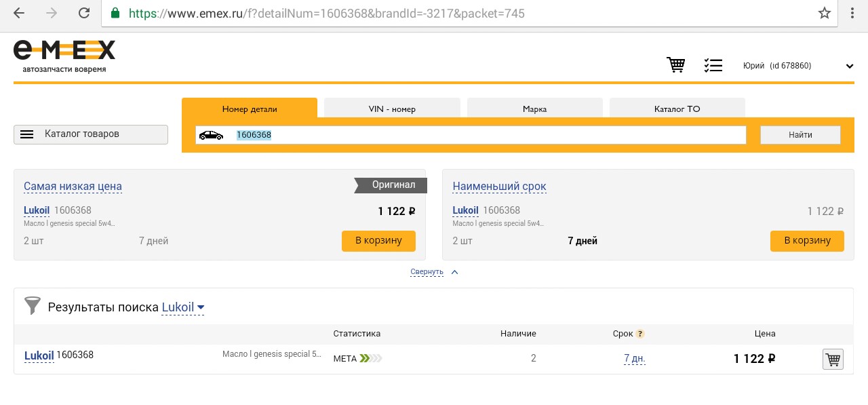Open the Lukoil brand filter dropdown
Viewport: 868px width, 405px height.
pos(183,307)
